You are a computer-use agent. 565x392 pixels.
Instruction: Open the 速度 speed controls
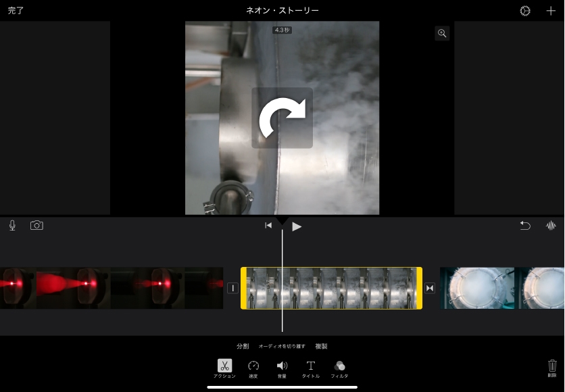(x=253, y=368)
